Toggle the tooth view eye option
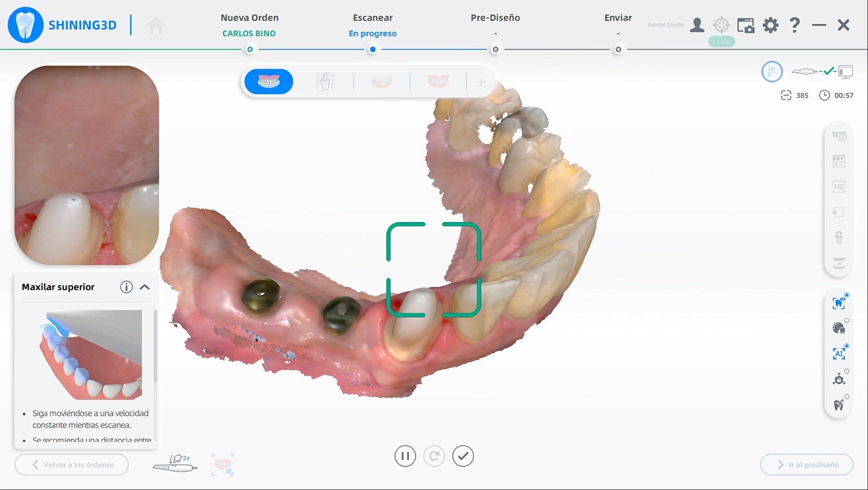 click(838, 303)
